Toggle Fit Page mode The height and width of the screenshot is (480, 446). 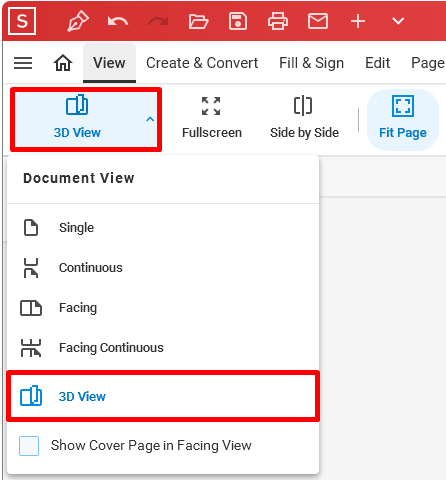click(403, 120)
